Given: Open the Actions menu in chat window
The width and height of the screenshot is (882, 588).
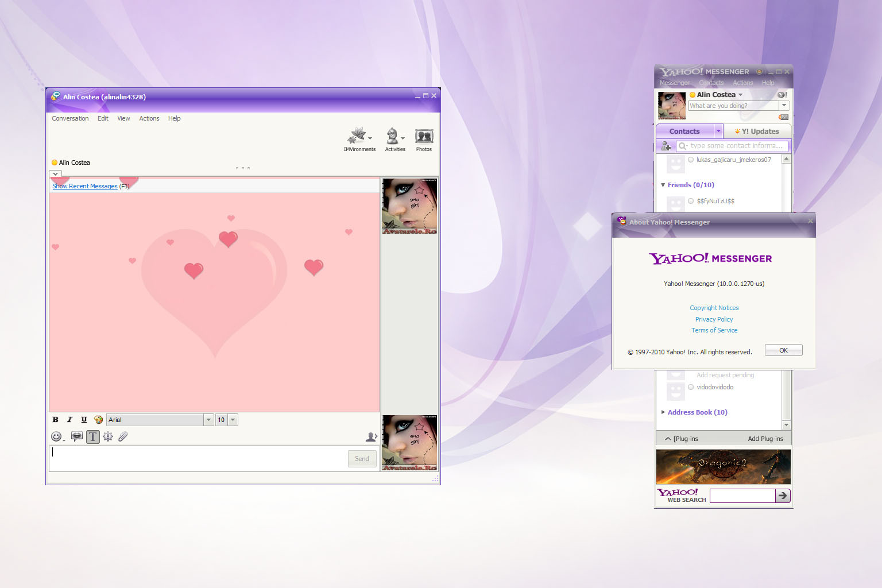Looking at the screenshot, I should pos(149,118).
